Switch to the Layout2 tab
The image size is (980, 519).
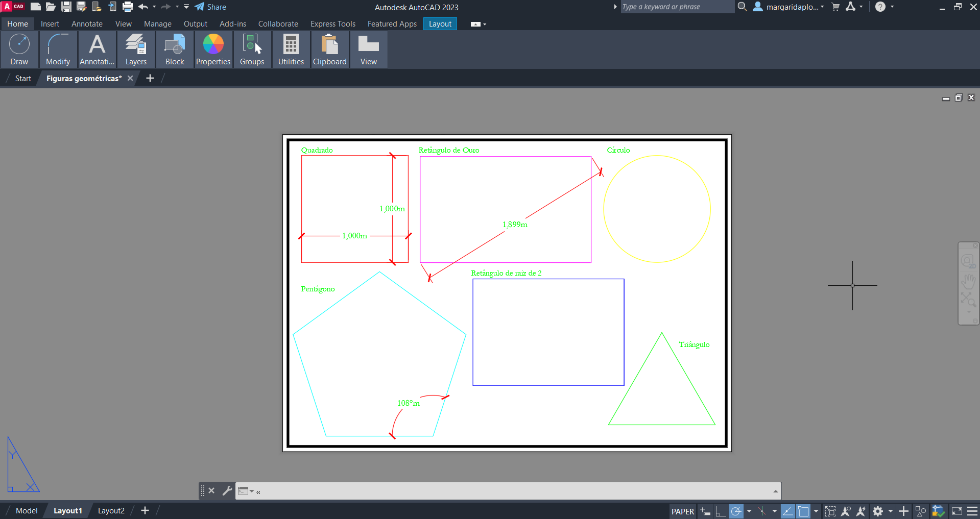tap(111, 511)
